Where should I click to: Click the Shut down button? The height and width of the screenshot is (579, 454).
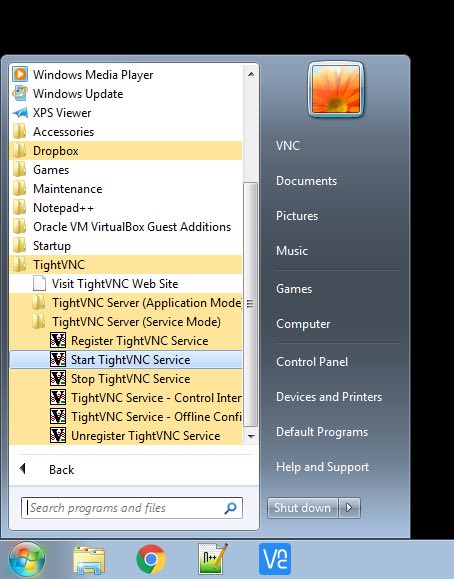coord(303,508)
